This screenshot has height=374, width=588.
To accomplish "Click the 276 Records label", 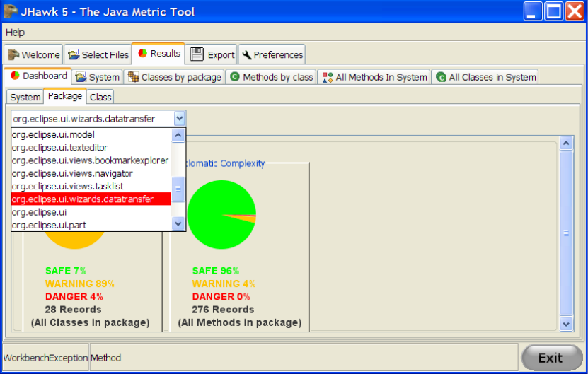I will tap(223, 310).
